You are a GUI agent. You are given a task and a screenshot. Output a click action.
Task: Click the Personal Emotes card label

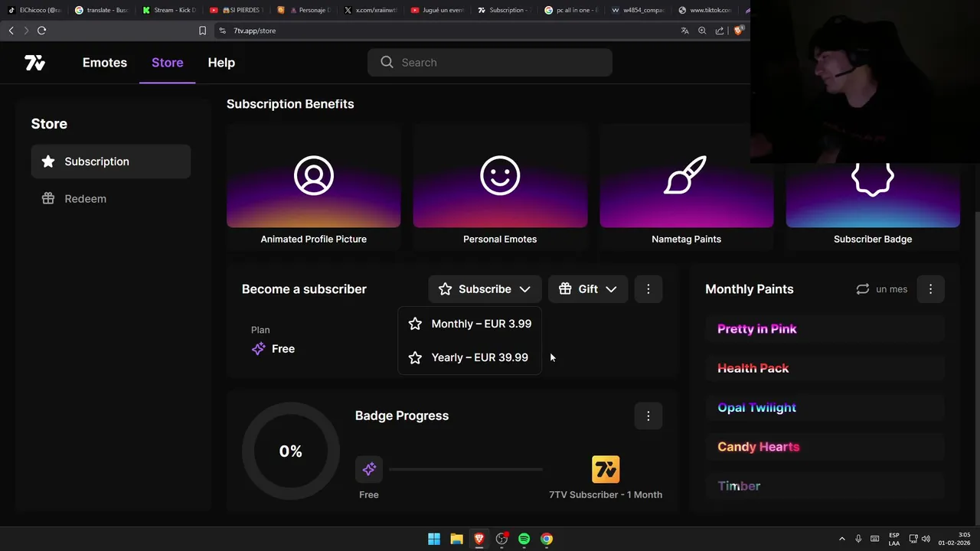pyautogui.click(x=500, y=239)
